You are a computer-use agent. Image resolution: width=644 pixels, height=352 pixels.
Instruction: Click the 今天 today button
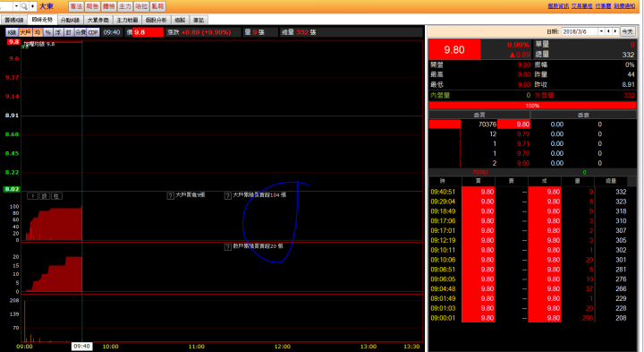click(x=628, y=31)
